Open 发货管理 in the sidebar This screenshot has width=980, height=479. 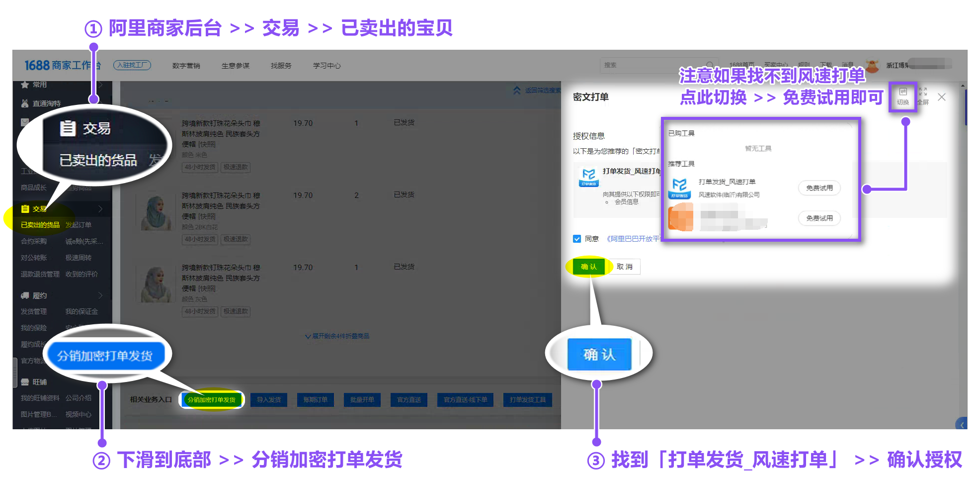pos(34,311)
